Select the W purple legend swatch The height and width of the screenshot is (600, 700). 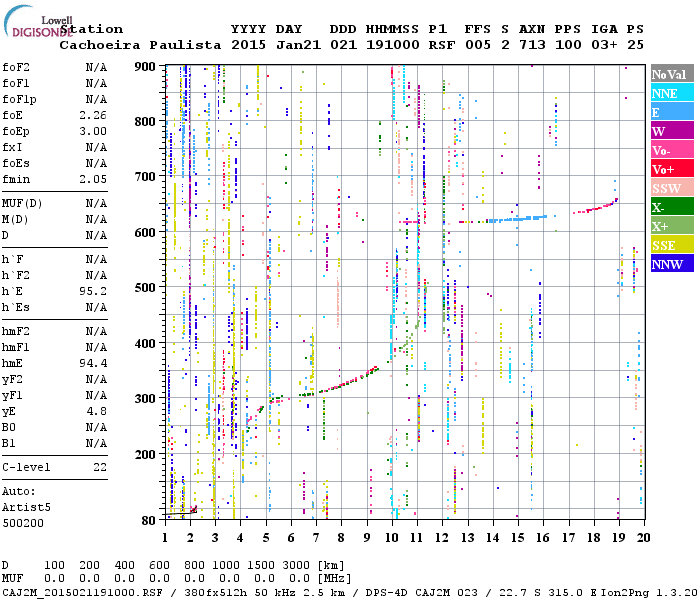[672, 131]
